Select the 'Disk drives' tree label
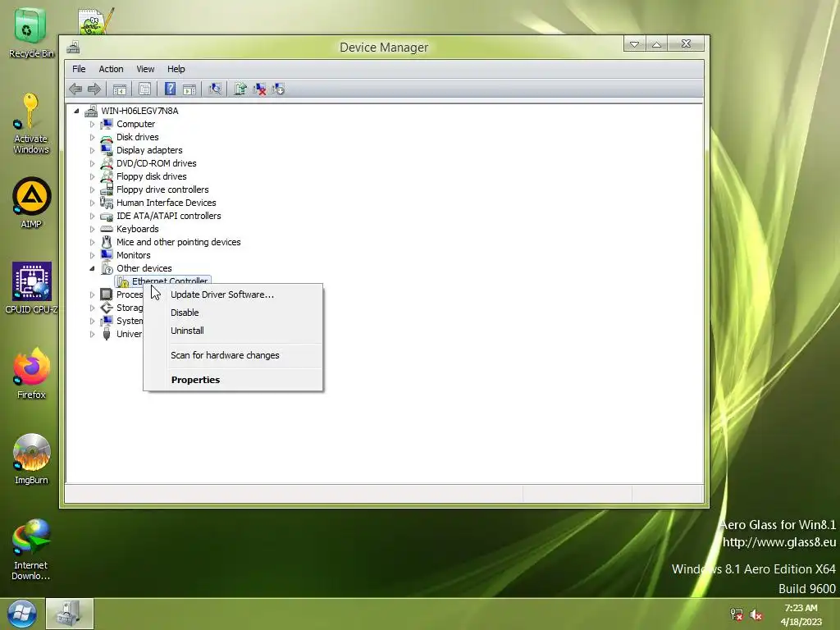This screenshot has height=630, width=840. tap(138, 137)
